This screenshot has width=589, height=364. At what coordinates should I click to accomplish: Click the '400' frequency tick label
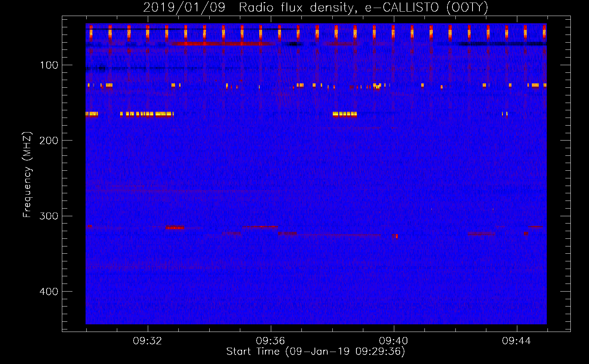(49, 292)
